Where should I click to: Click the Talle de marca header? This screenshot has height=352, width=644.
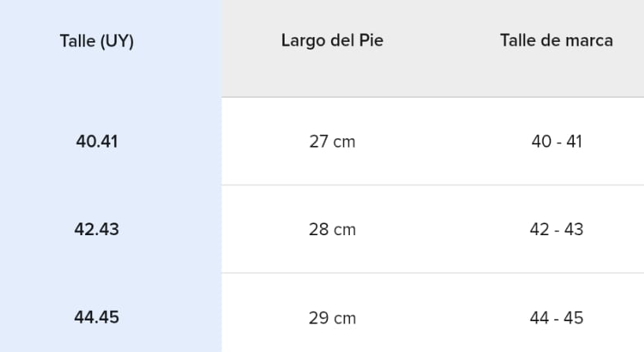coord(556,40)
